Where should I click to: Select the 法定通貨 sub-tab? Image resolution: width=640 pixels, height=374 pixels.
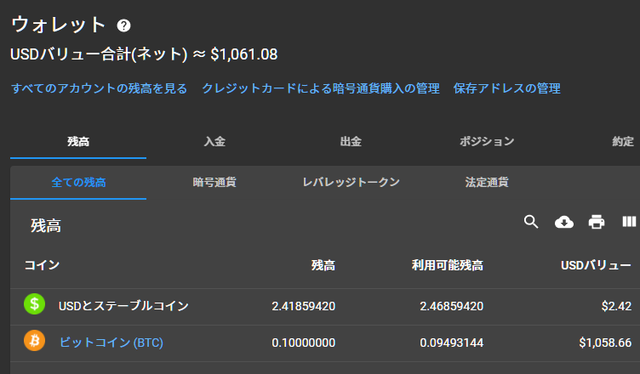coord(487,182)
